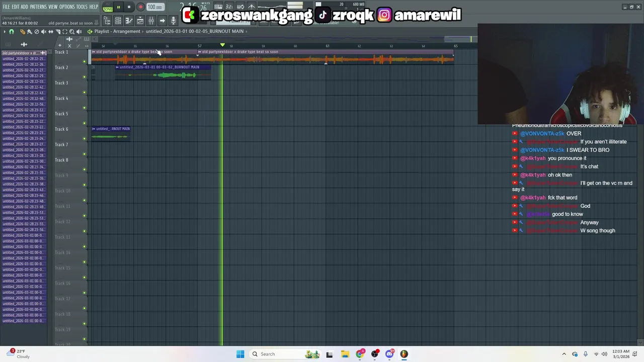Screen dimensions: 644x362
Task: Select 'untitled_2026-02-28 22-25' picker item
Action: click(x=23, y=59)
